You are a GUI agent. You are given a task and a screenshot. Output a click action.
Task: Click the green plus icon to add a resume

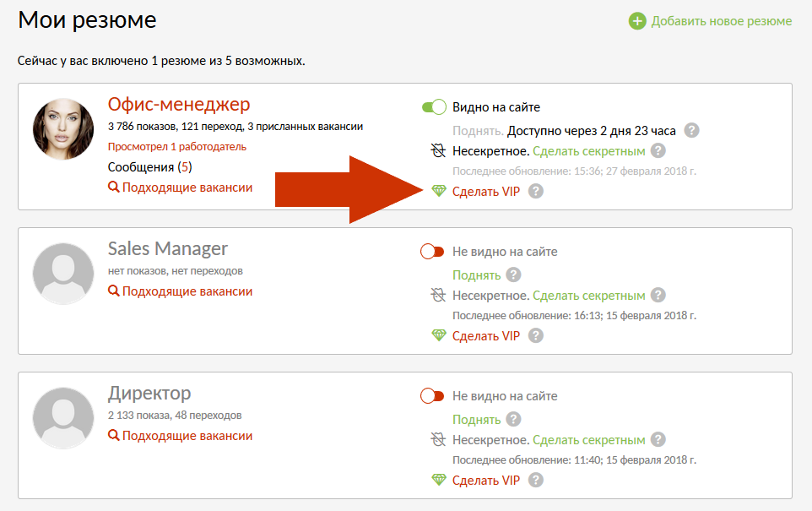pyautogui.click(x=637, y=21)
